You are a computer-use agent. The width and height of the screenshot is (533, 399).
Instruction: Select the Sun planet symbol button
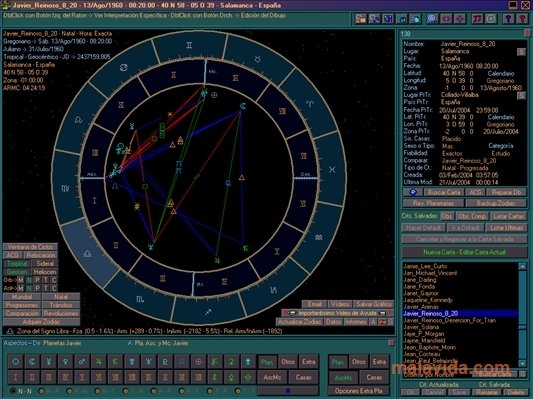[x=15, y=362]
